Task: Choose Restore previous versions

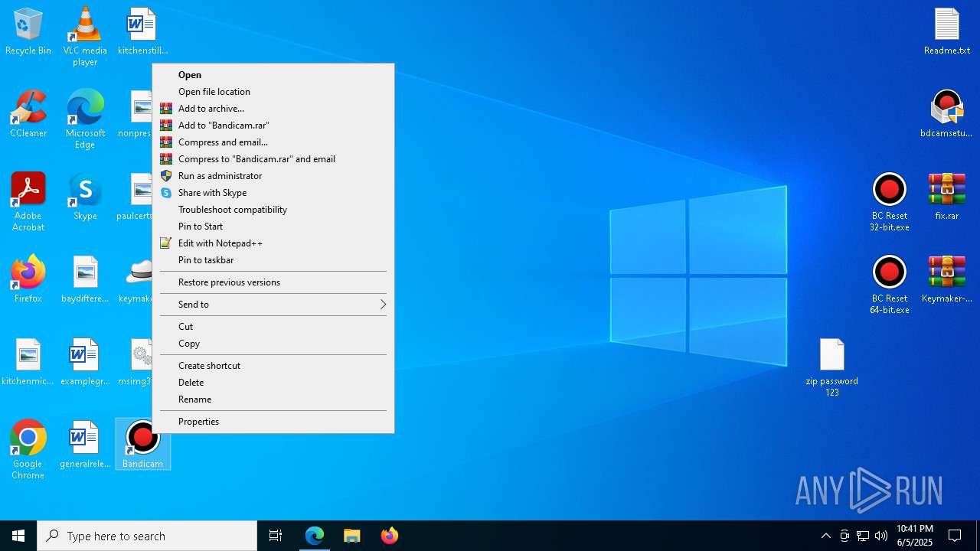Action: click(273, 282)
